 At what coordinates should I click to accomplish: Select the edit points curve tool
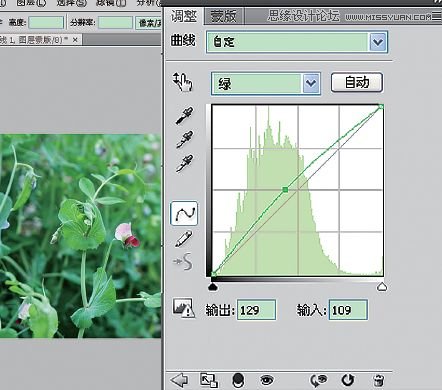pos(184,213)
